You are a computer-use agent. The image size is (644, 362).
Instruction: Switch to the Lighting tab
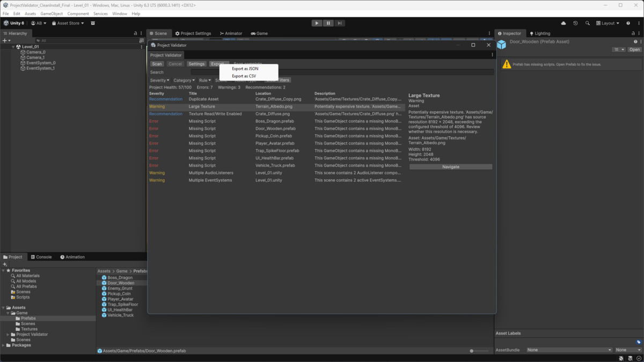click(x=539, y=33)
